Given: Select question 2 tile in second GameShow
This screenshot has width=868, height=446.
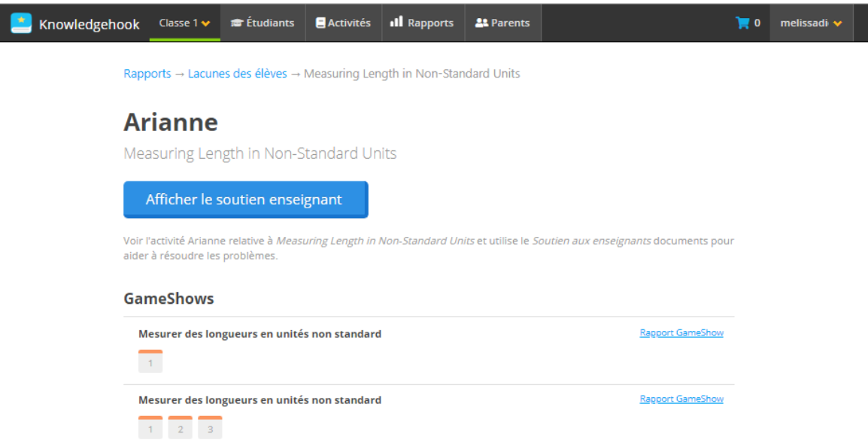Looking at the screenshot, I should pos(181,427).
